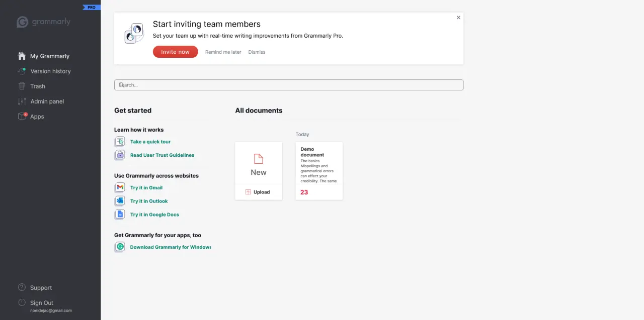This screenshot has width=644, height=320.
Task: Click the Grammarly logo icon
Action: (x=22, y=22)
